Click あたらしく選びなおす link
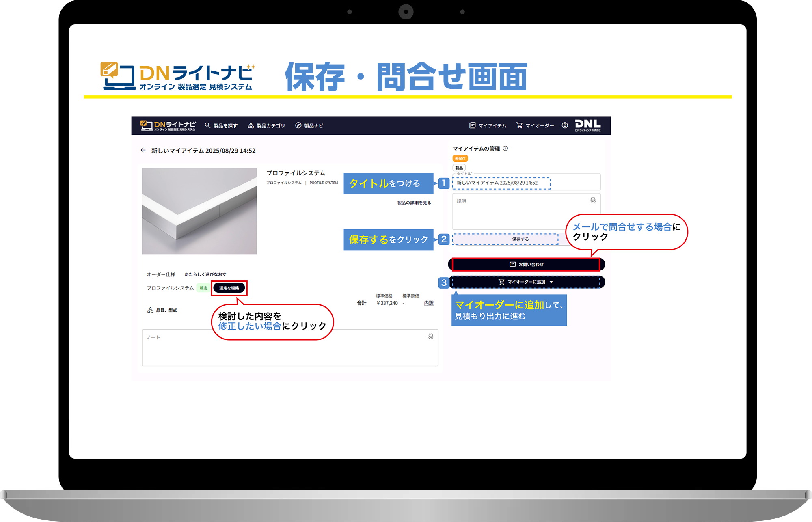Image resolution: width=812 pixels, height=522 pixels. (205, 274)
